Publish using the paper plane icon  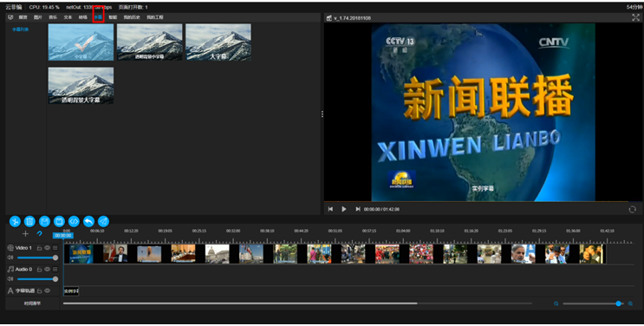pyautogui.click(x=103, y=222)
